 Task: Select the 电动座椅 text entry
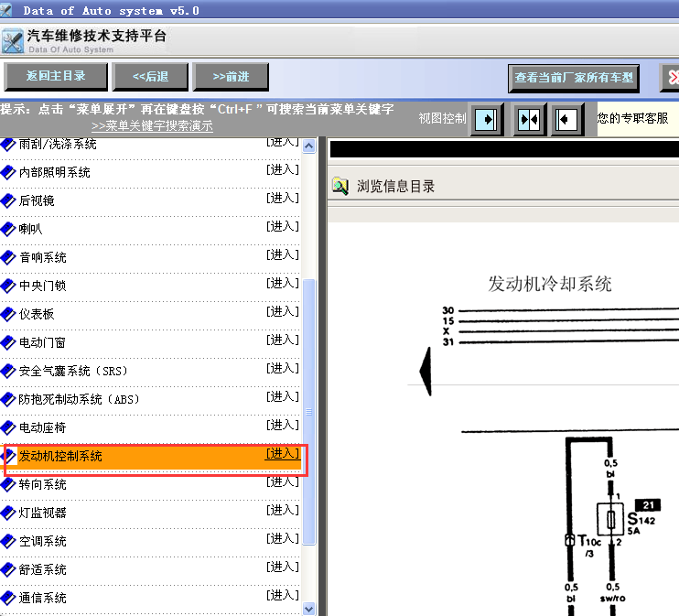click(42, 427)
